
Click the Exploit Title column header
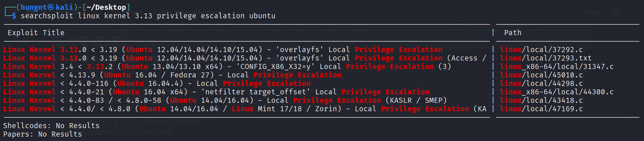click(x=36, y=33)
